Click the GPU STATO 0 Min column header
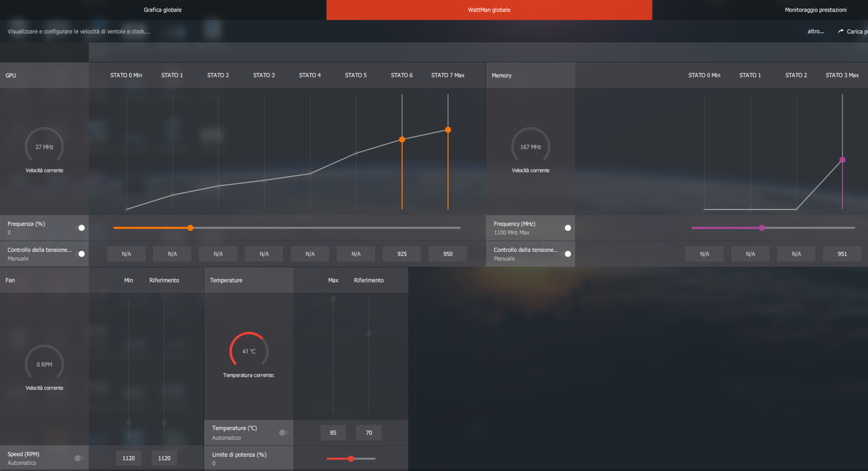 [x=126, y=75]
